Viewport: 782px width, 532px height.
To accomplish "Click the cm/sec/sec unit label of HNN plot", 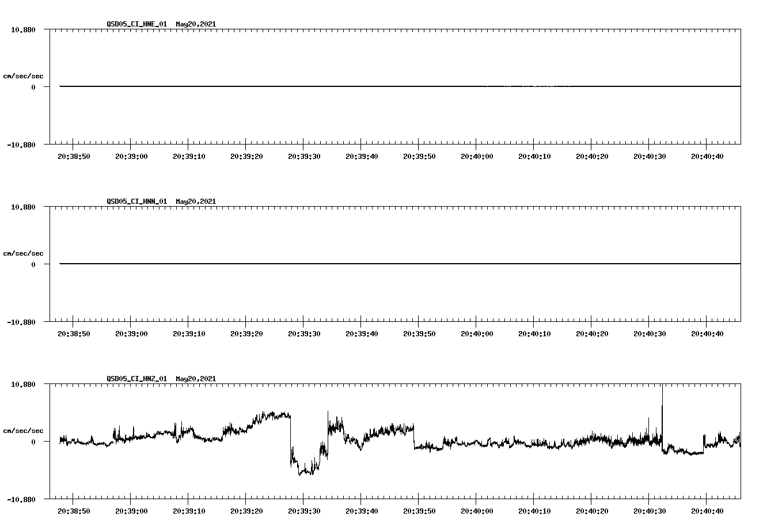I will [23, 253].
